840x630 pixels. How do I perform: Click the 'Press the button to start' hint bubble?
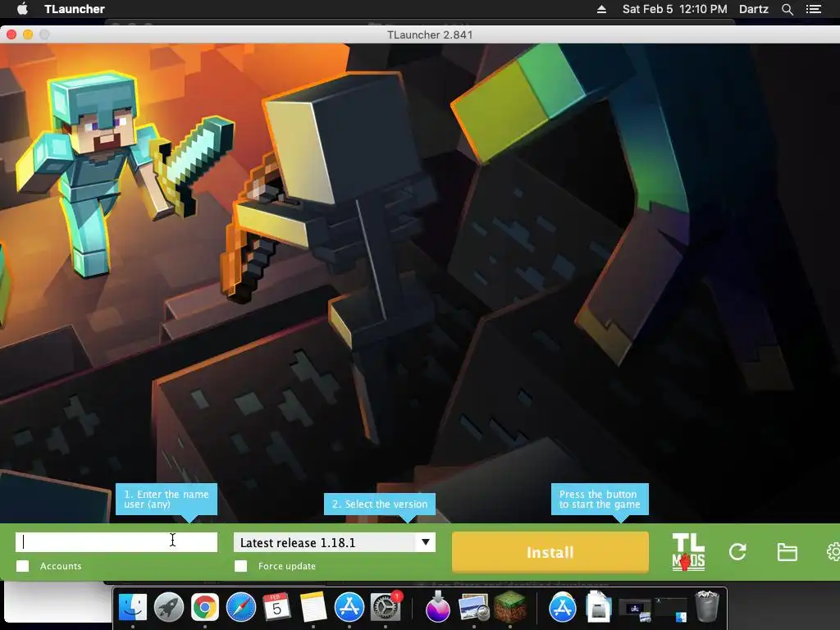(x=600, y=500)
